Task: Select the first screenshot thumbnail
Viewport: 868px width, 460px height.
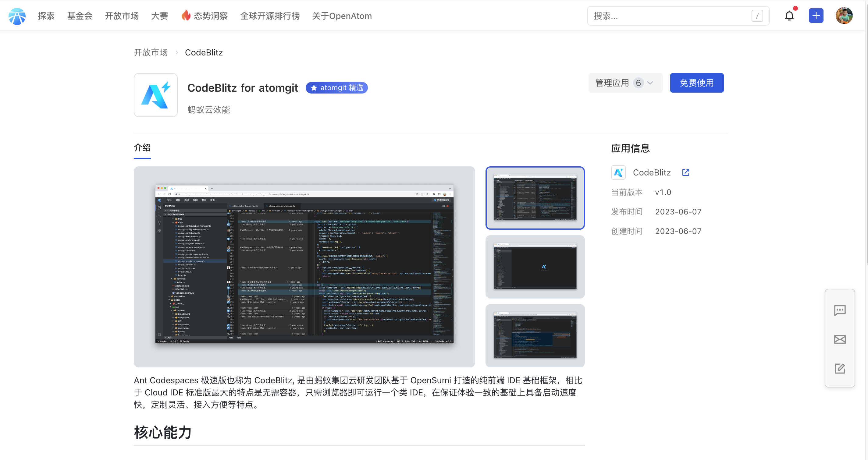Action: 535,198
